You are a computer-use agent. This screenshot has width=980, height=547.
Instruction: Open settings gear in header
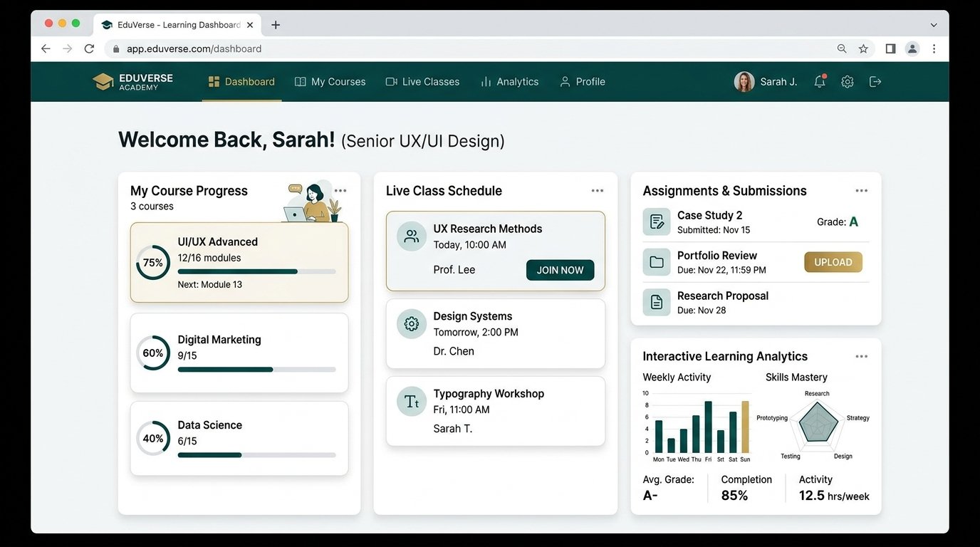pos(847,82)
